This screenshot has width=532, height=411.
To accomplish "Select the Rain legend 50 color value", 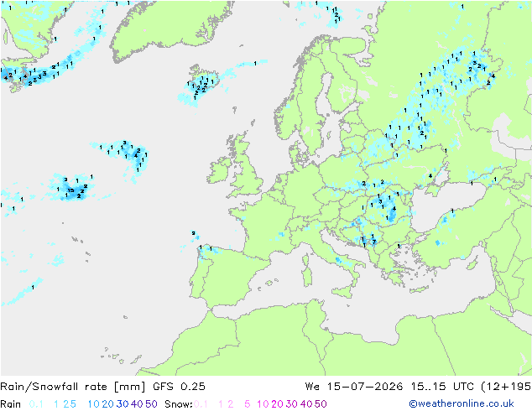I will coord(151,404).
